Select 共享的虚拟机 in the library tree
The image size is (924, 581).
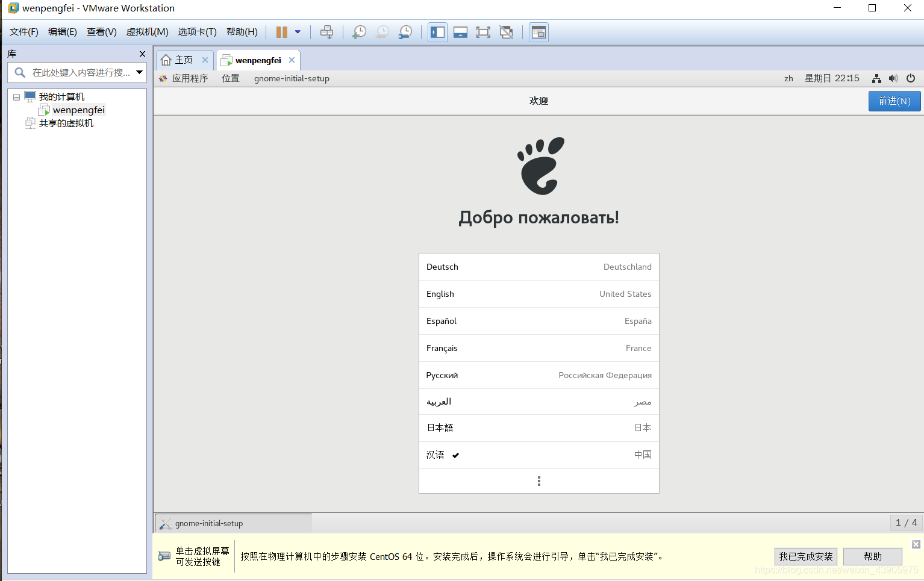click(x=66, y=123)
